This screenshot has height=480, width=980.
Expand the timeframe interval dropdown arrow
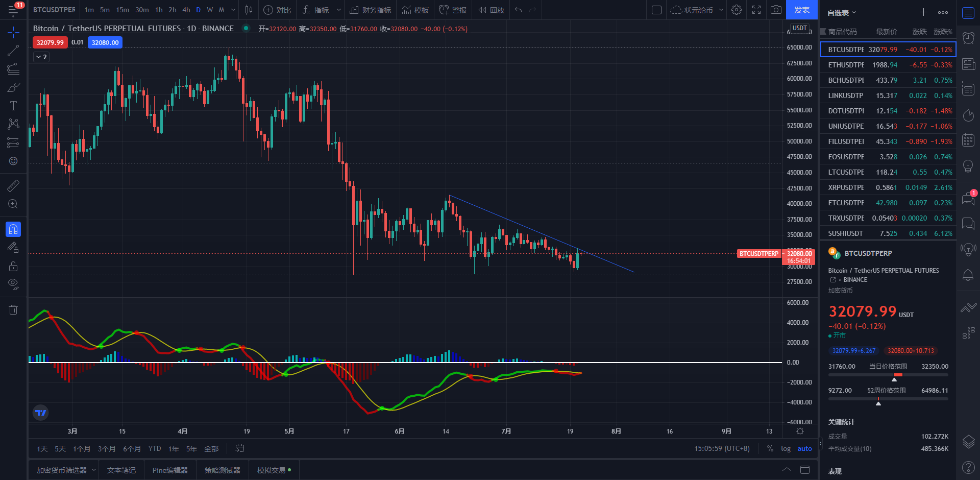tap(233, 10)
